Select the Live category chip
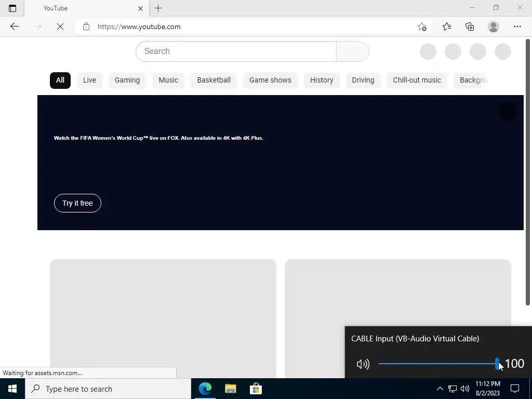 point(89,81)
